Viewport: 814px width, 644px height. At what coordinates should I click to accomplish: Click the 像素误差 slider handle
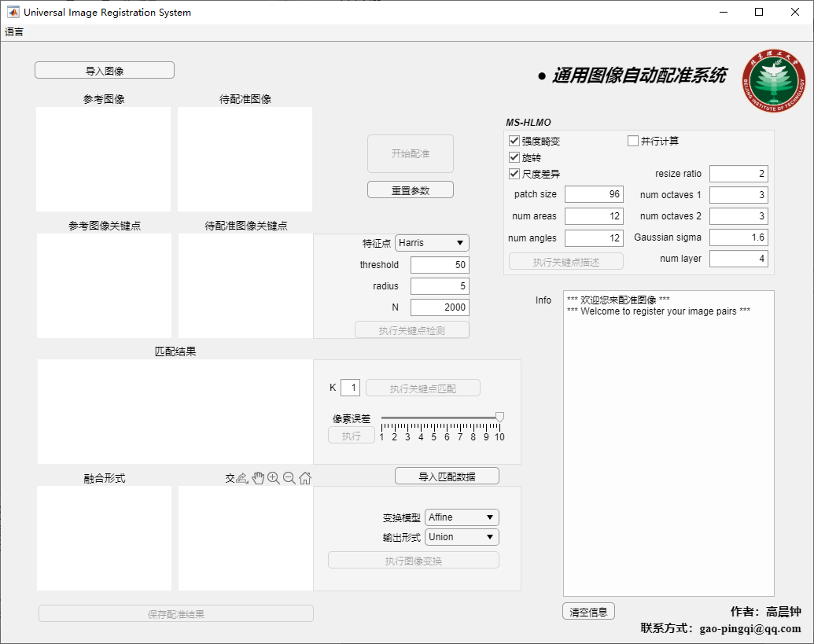499,417
